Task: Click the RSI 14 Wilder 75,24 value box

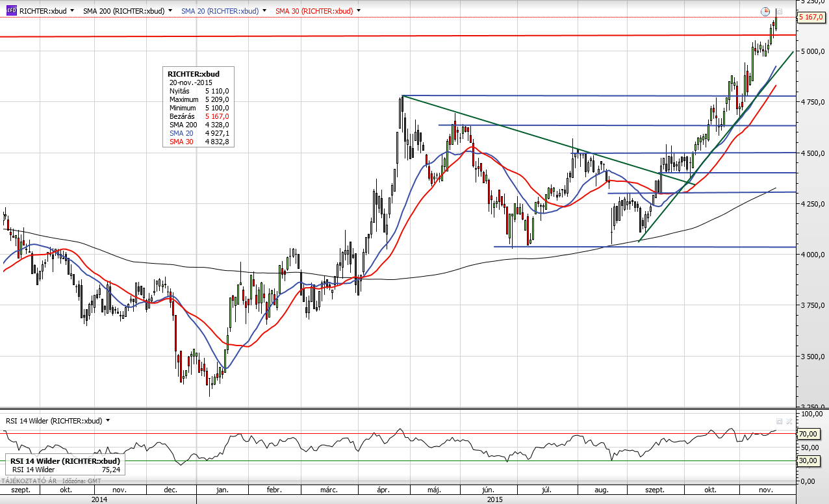Action: [x=64, y=464]
